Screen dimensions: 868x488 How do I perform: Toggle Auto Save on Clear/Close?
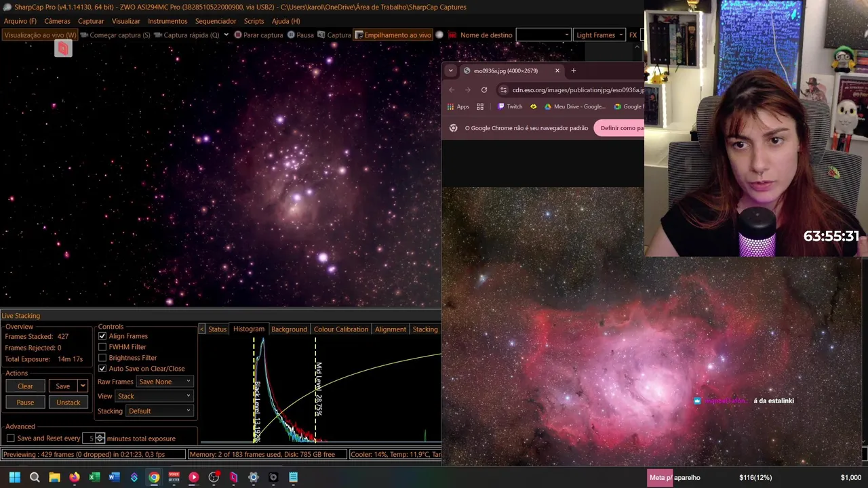(x=102, y=369)
